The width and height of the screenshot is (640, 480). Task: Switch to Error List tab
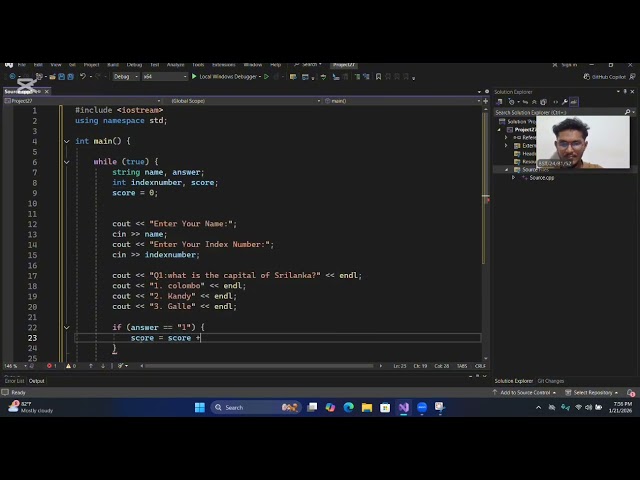pos(14,381)
